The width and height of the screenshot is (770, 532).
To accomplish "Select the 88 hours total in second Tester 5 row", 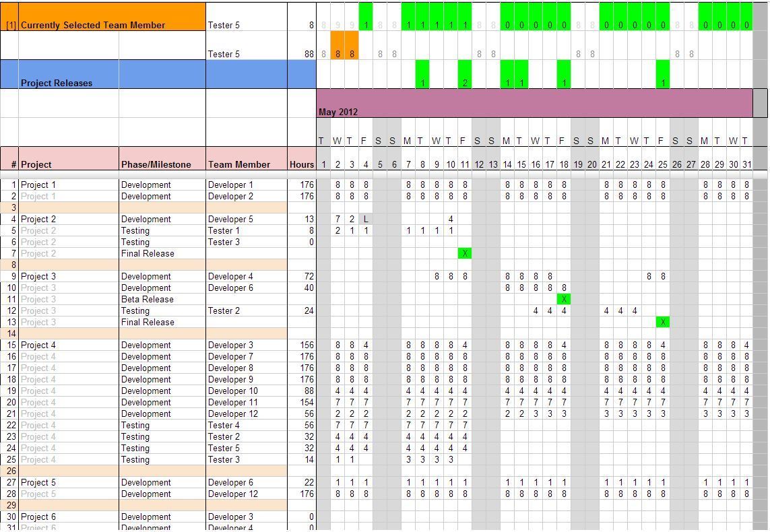I will click(308, 54).
